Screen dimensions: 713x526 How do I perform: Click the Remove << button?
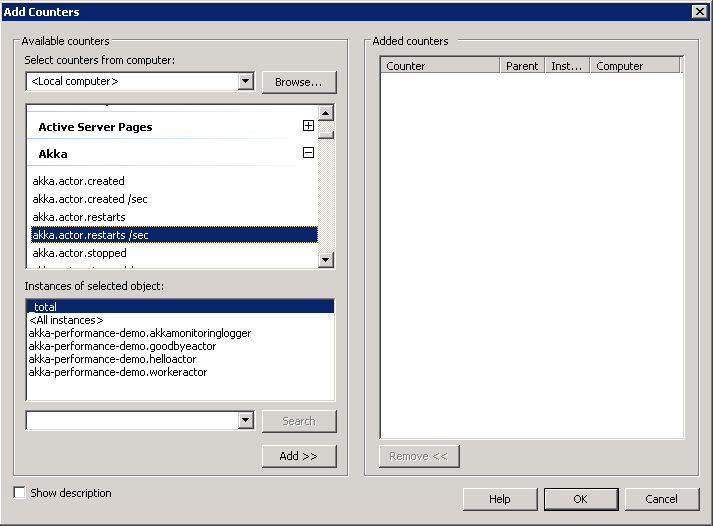coord(419,456)
